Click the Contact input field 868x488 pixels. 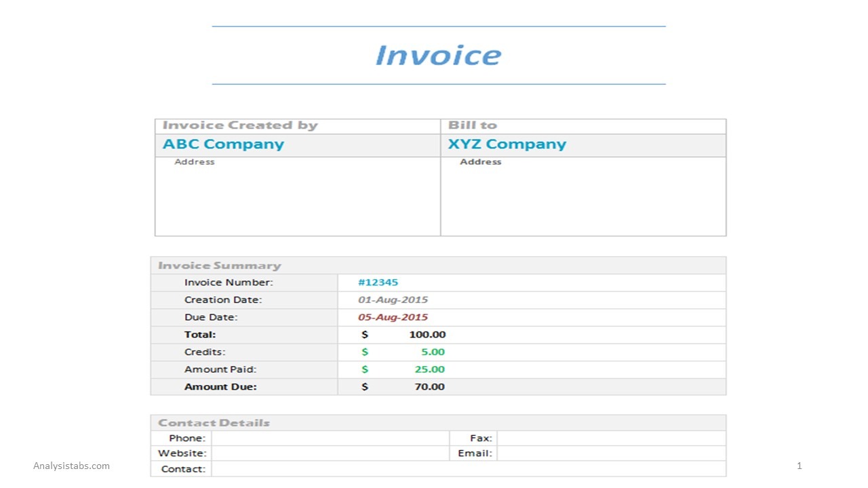point(469,469)
